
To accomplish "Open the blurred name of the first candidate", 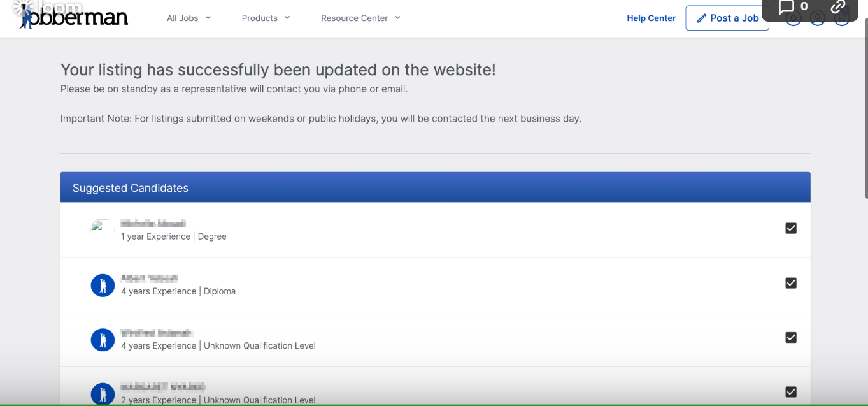I will (153, 224).
